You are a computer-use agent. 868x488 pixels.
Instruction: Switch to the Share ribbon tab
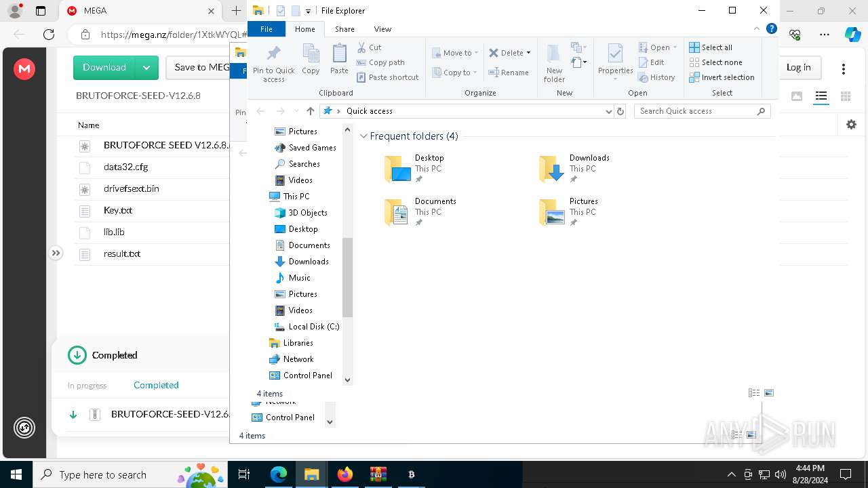(x=344, y=29)
